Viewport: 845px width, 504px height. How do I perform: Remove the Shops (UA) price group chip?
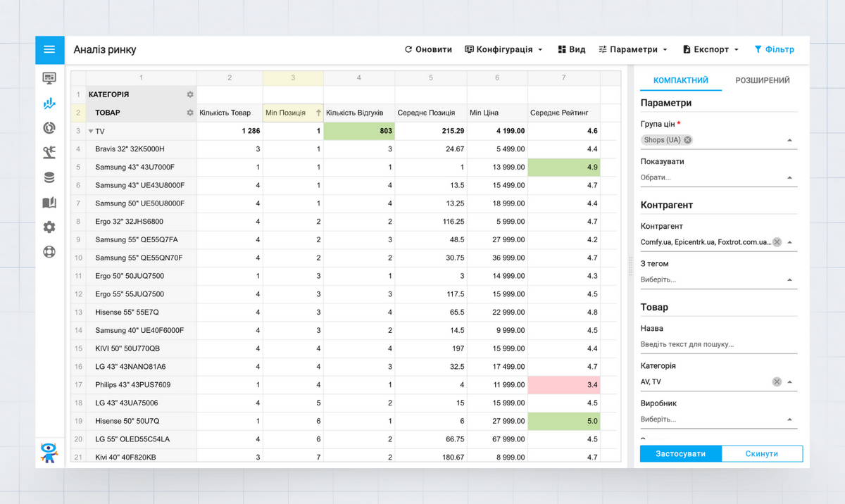(x=687, y=140)
